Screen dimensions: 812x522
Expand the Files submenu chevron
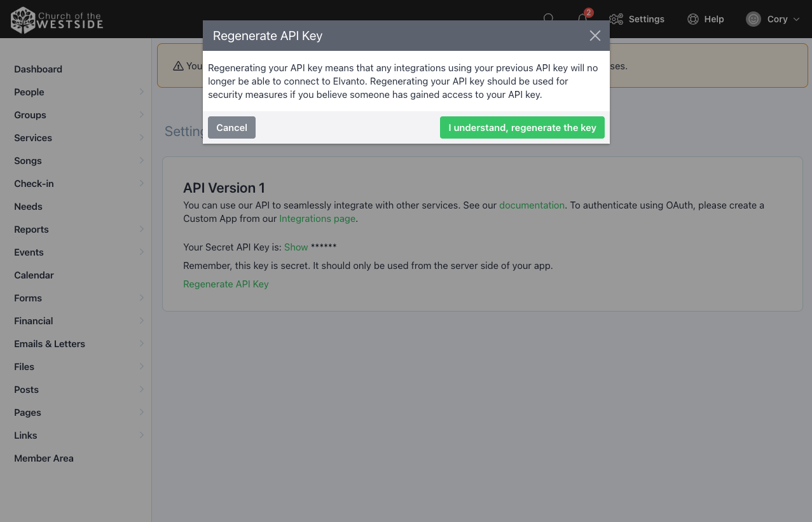click(141, 367)
